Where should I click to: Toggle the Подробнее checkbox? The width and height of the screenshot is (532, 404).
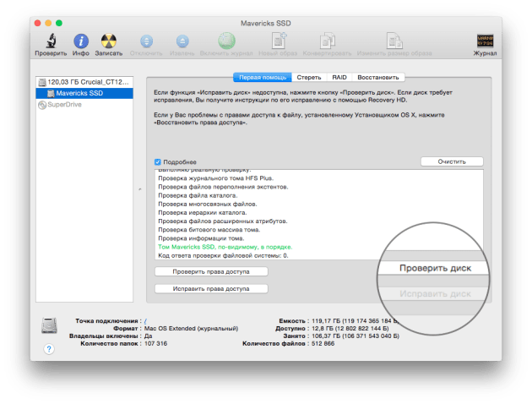(x=157, y=162)
